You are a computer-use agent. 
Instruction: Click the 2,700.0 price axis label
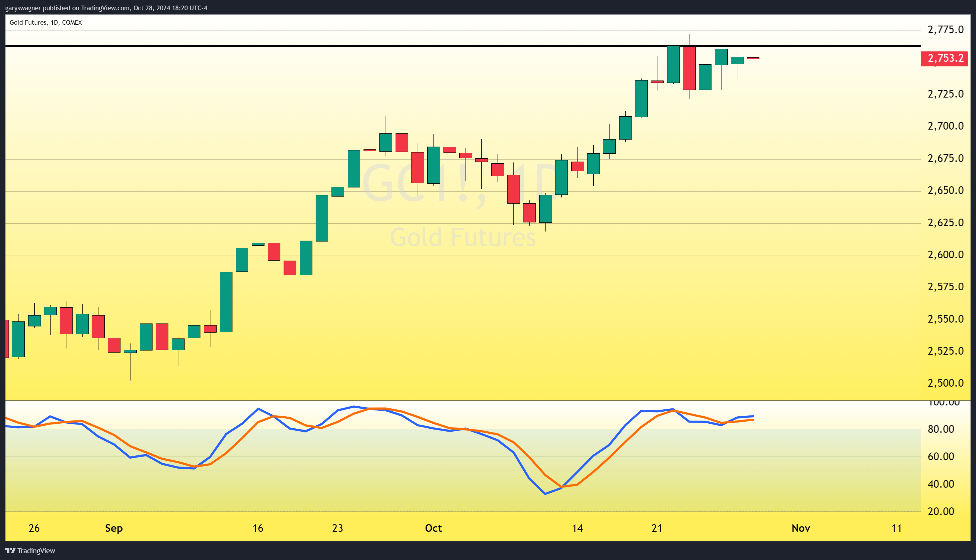pyautogui.click(x=945, y=126)
